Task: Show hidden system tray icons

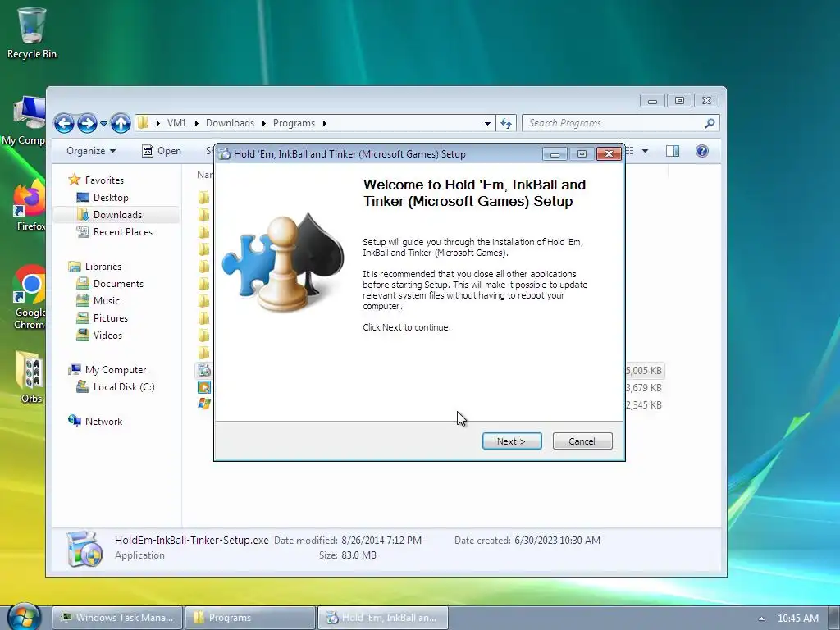Action: pos(761,619)
